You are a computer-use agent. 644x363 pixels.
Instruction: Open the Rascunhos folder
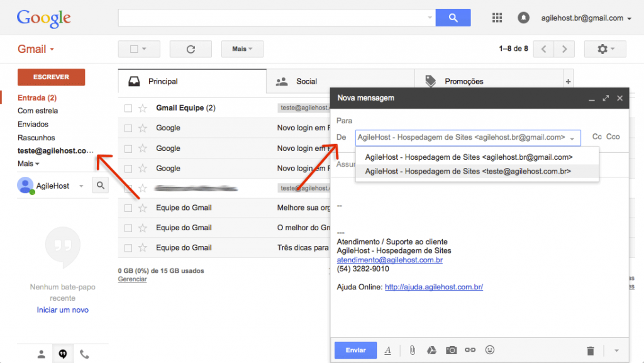tap(36, 138)
